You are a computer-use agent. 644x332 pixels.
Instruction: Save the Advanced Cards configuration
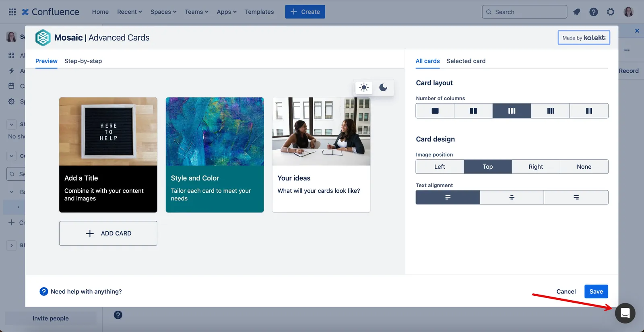pos(596,291)
